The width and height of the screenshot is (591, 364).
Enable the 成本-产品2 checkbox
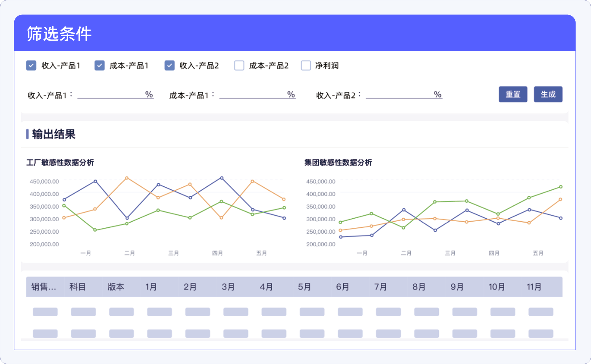click(x=239, y=65)
